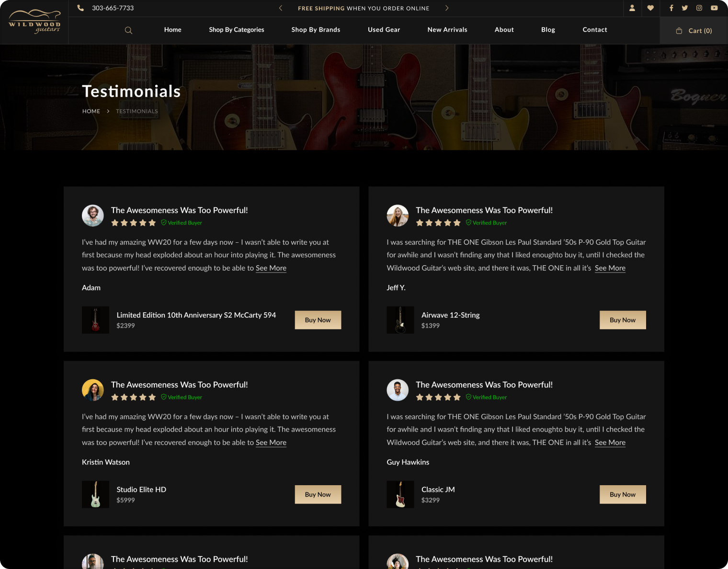Click star rating in Guy Hawkins' review
Image resolution: width=728 pixels, height=569 pixels.
(438, 397)
